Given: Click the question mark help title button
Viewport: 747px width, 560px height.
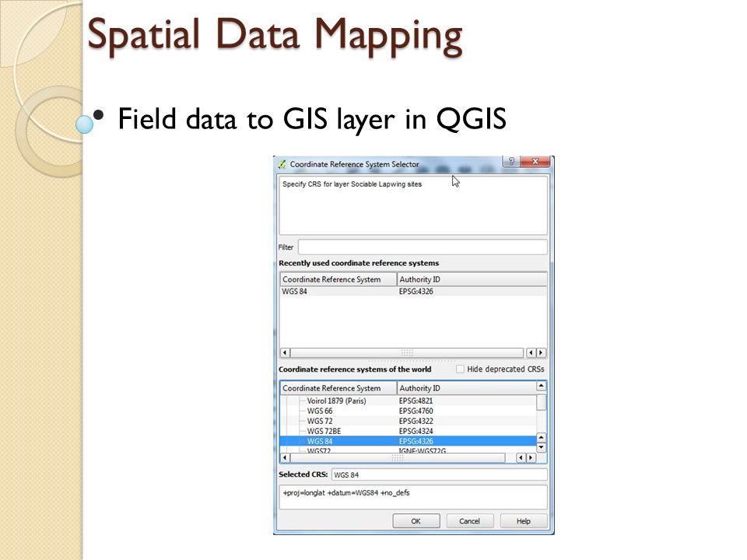Looking at the screenshot, I should pos(511,162).
